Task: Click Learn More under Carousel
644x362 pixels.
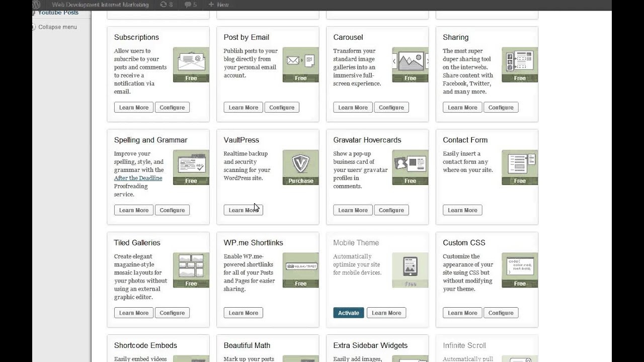Action: coord(353,108)
